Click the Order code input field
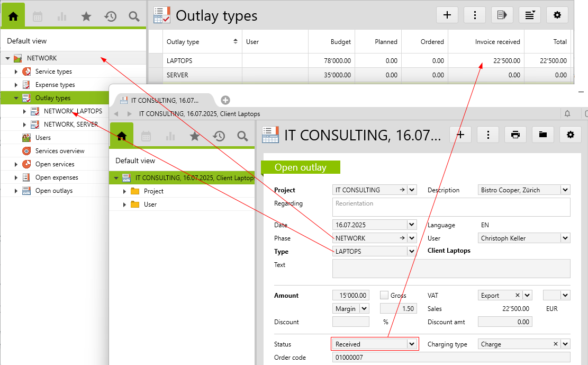 [x=451, y=358]
